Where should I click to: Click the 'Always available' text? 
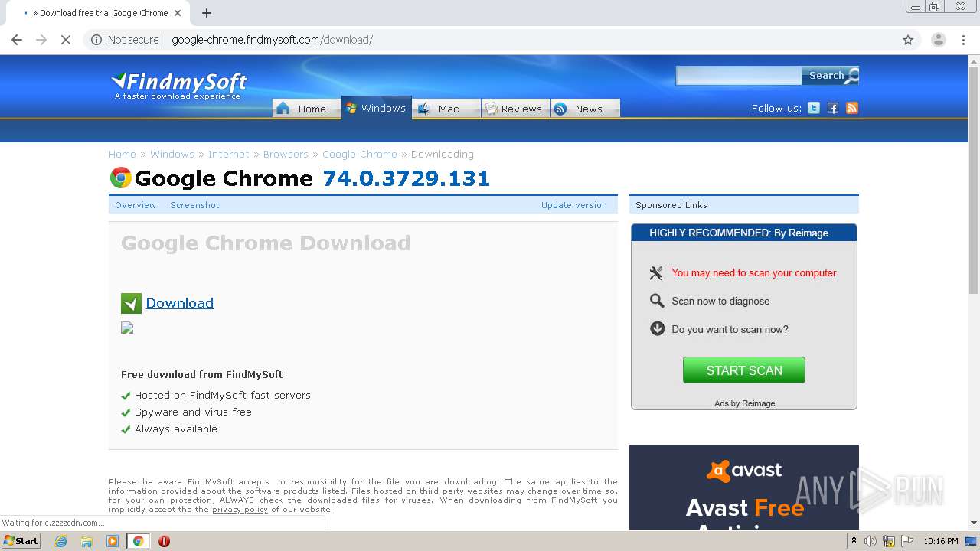(176, 429)
